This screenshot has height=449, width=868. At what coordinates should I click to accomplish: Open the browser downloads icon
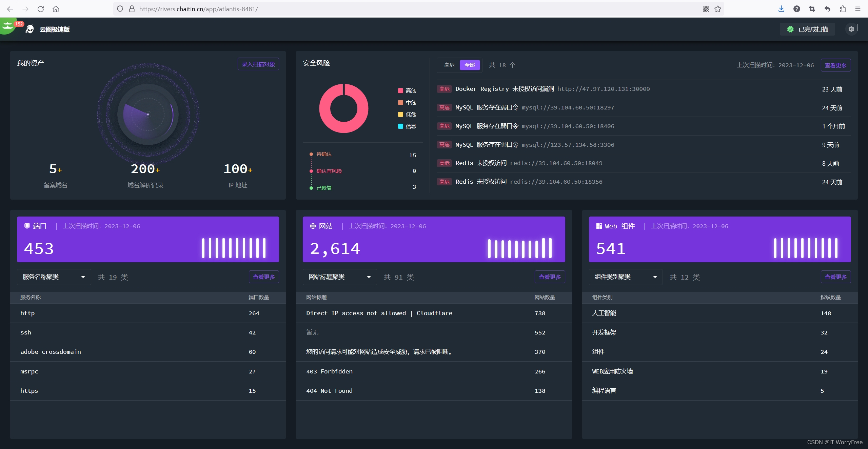782,9
